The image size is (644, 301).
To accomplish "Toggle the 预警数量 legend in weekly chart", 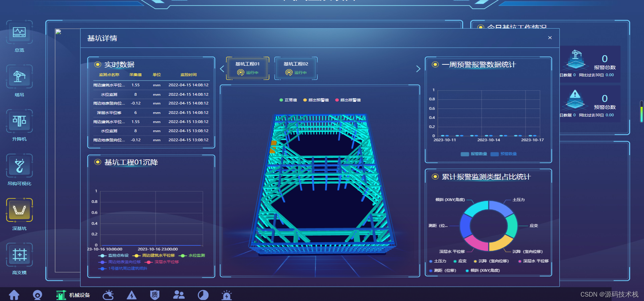I will 504,154.
